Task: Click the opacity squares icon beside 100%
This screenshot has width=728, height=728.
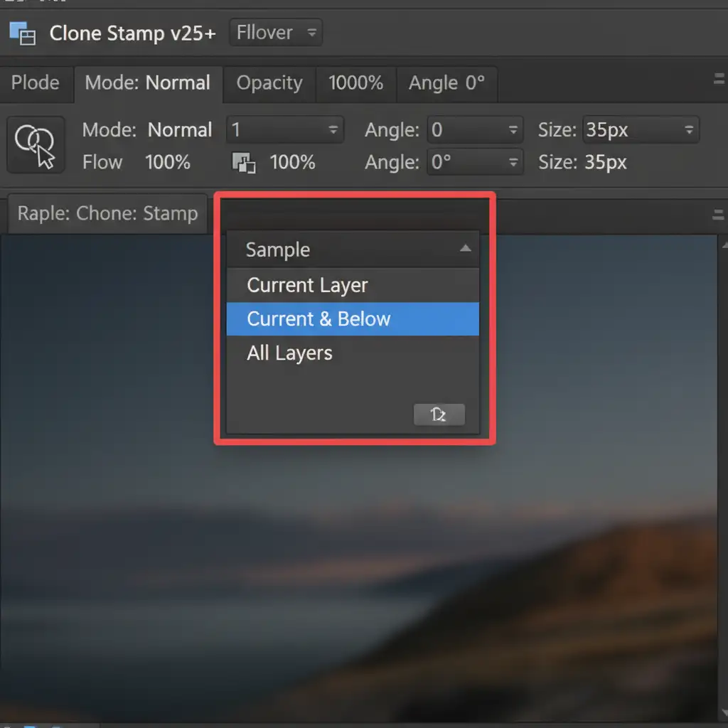Action: [x=243, y=164]
